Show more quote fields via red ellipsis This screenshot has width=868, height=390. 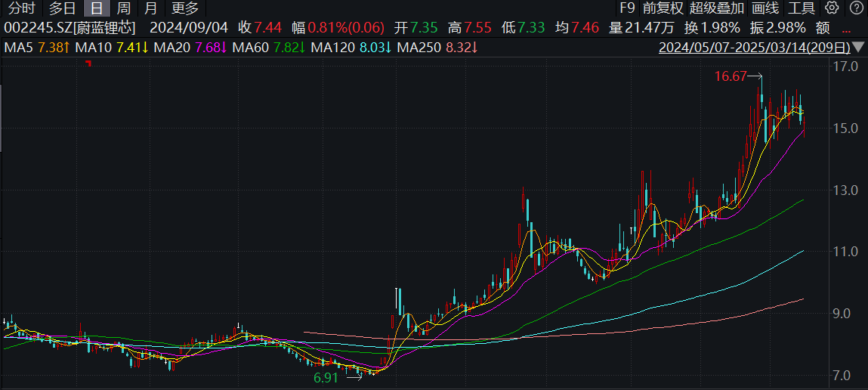846,29
